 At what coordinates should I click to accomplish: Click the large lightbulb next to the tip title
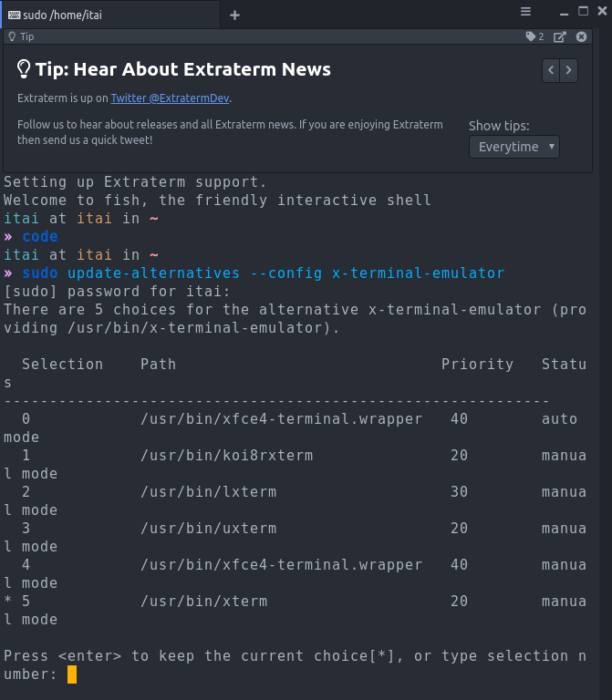(23, 69)
